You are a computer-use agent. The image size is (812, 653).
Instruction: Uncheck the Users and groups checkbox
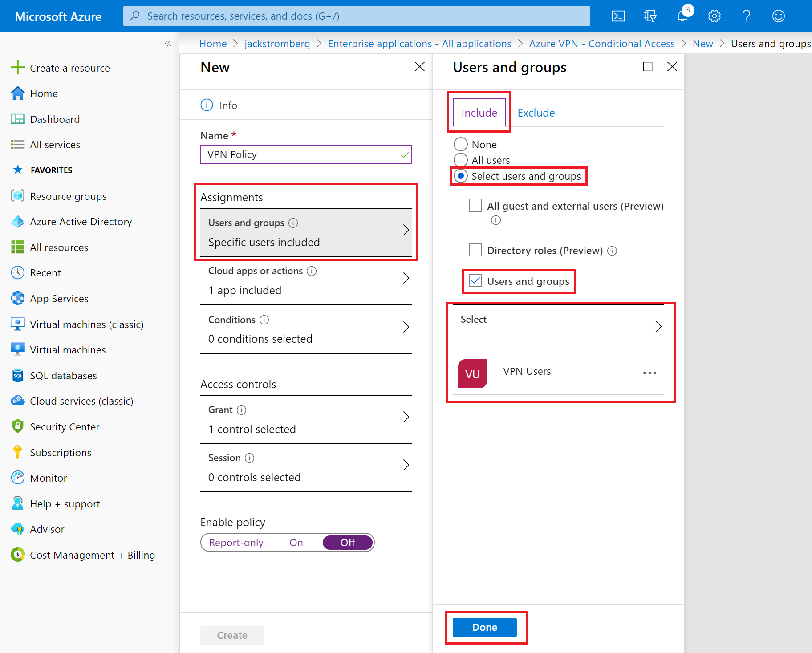click(x=475, y=280)
